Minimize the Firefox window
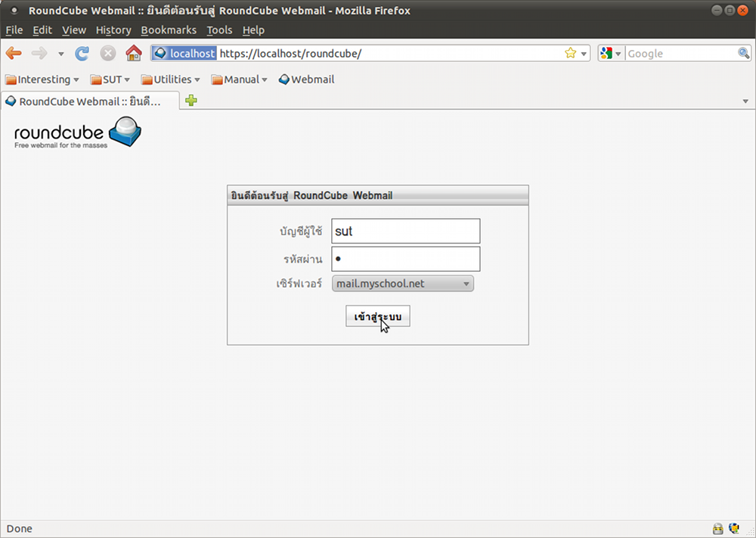Viewport: 756px width, 538px height. [x=717, y=10]
